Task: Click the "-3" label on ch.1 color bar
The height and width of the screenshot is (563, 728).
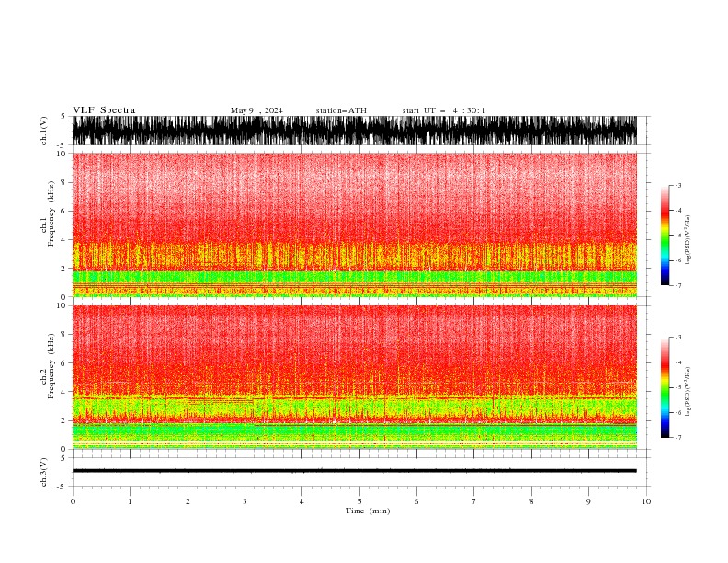Action: point(678,185)
